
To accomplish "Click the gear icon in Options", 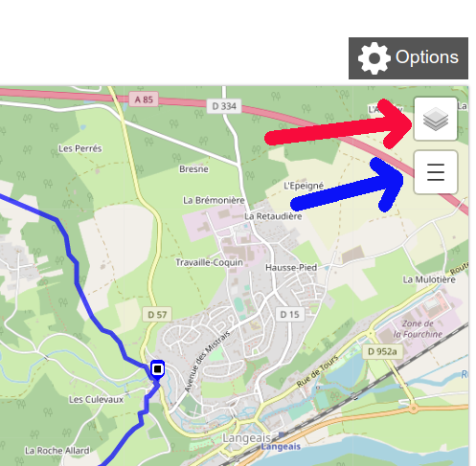I will [x=374, y=58].
